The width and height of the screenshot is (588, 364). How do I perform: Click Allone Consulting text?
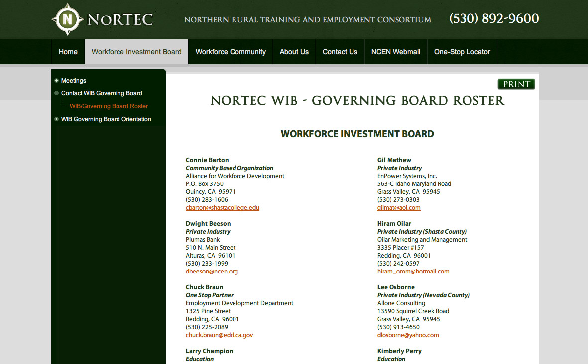click(401, 303)
